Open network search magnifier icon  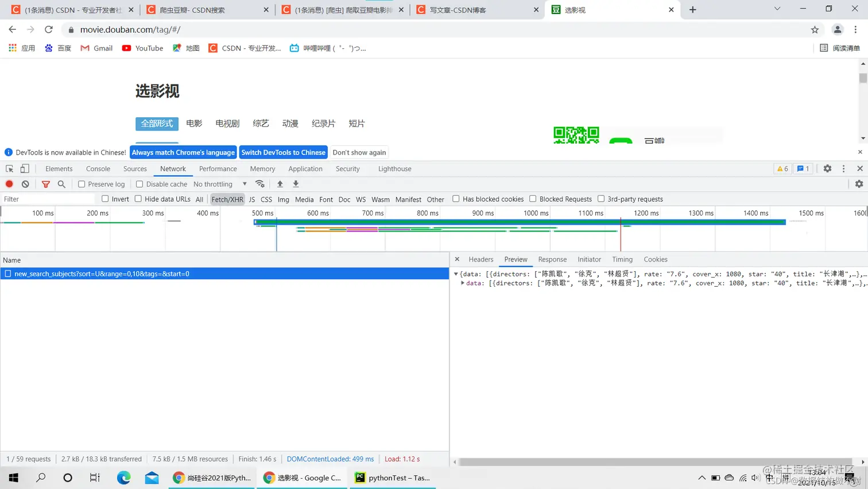(61, 184)
